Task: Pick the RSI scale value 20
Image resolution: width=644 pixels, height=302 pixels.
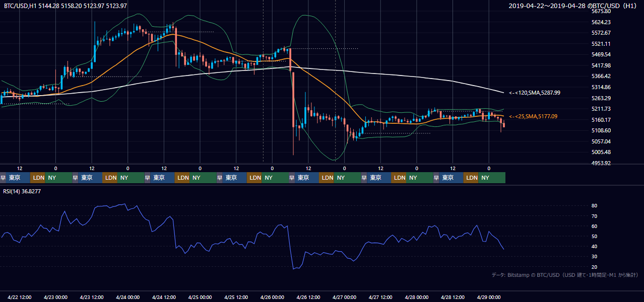Action: pos(595,267)
